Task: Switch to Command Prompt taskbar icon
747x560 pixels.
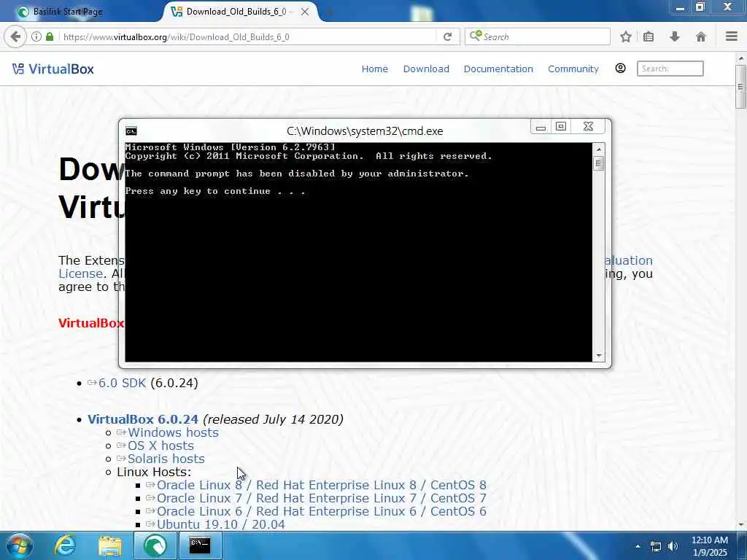Action: [x=200, y=545]
